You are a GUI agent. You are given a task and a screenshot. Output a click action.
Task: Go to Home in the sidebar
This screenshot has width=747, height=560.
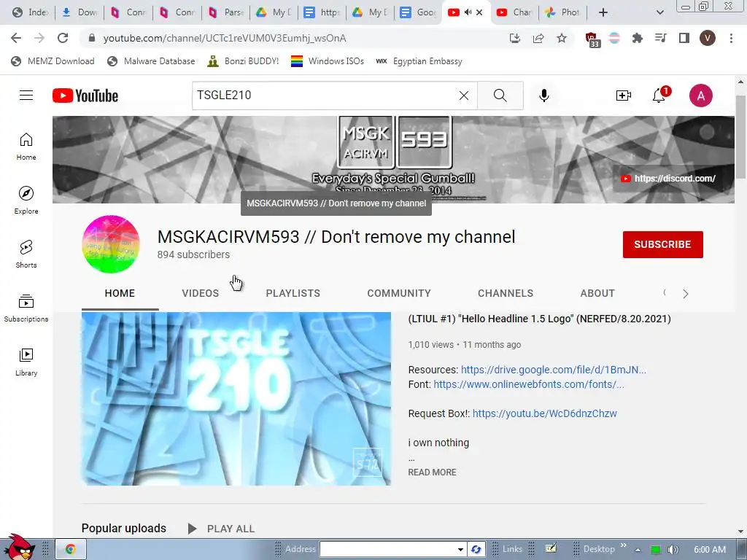pyautogui.click(x=26, y=147)
